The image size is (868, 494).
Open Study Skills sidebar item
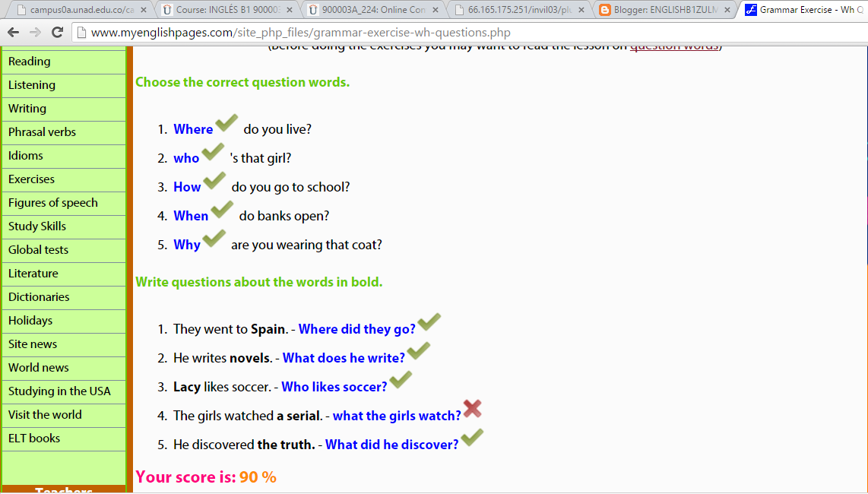[64, 226]
